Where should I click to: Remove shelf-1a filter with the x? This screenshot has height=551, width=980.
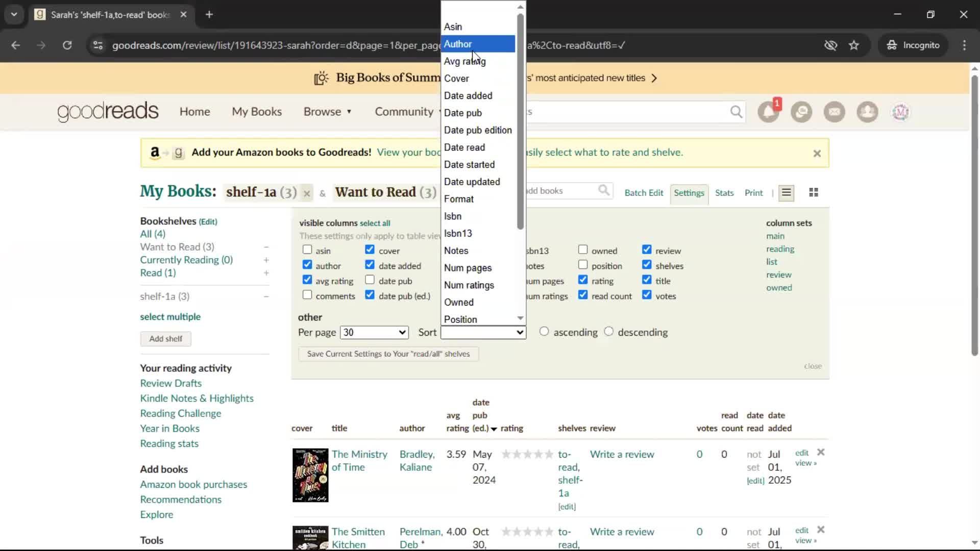(306, 193)
